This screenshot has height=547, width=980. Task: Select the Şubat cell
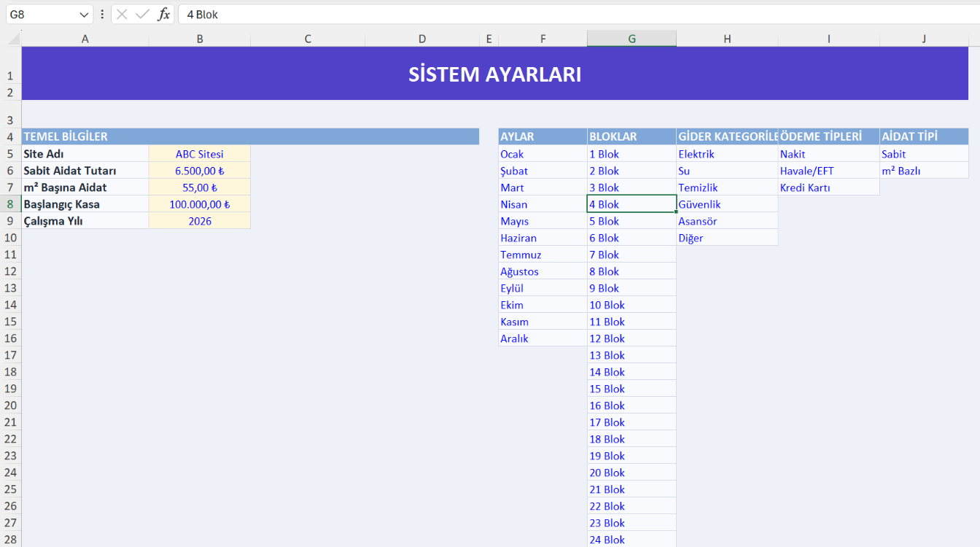(x=543, y=171)
